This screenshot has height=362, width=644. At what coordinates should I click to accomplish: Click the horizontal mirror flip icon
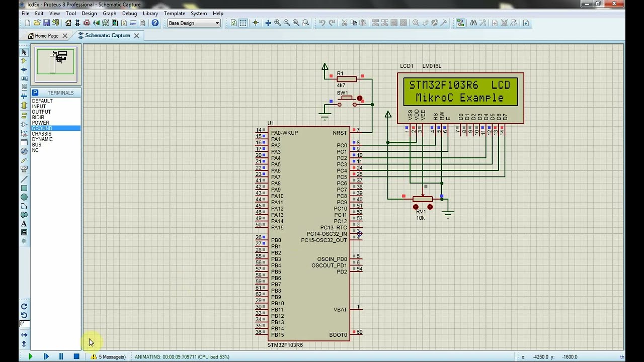[24, 335]
